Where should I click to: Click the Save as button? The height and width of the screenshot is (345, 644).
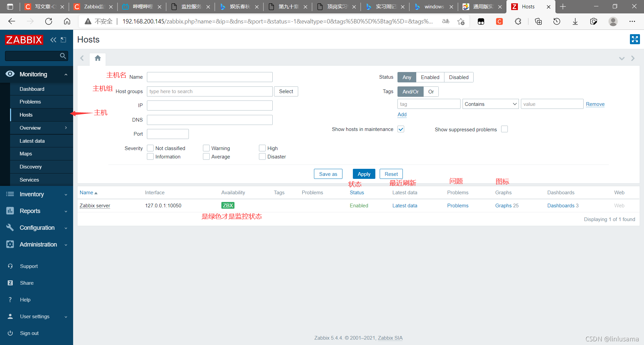tap(328, 174)
